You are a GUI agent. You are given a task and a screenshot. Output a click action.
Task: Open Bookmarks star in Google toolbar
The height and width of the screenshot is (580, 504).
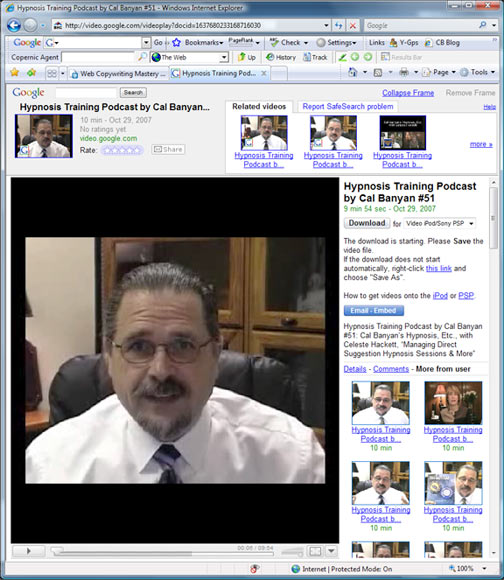(x=176, y=43)
